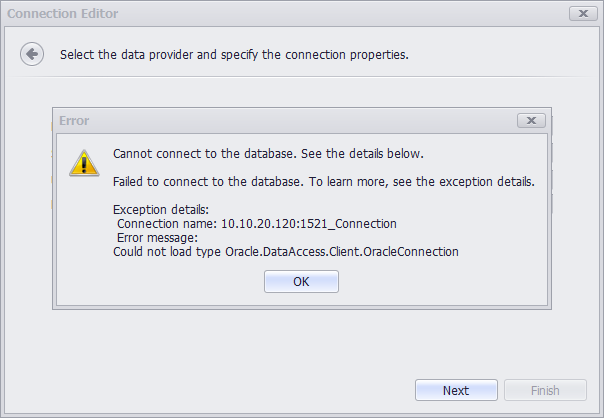604x418 pixels.
Task: Click the 'Failed to connect to the database' line
Action: (x=324, y=181)
